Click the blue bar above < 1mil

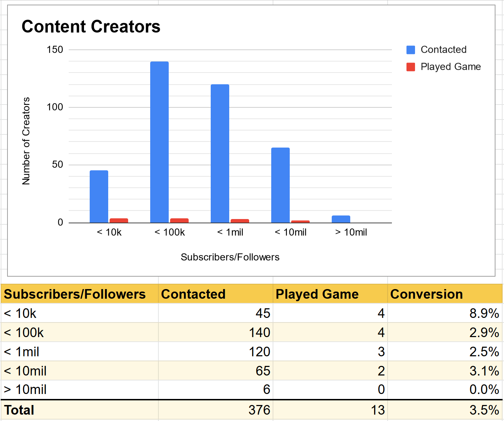pyautogui.click(x=220, y=154)
